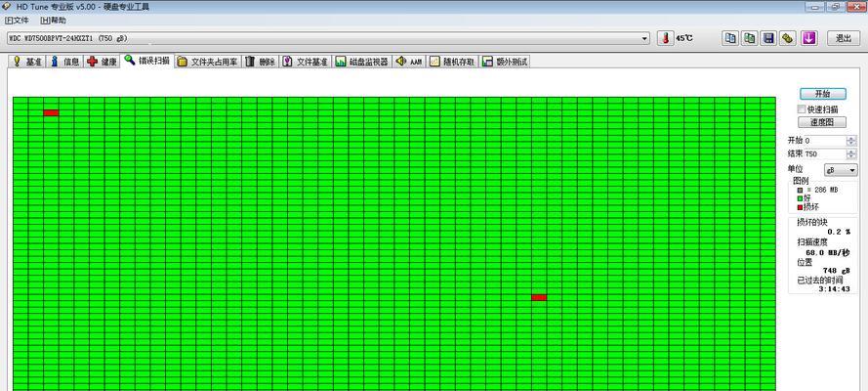Decrease the 结束 value with down arrow
The width and height of the screenshot is (868, 391).
(851, 156)
